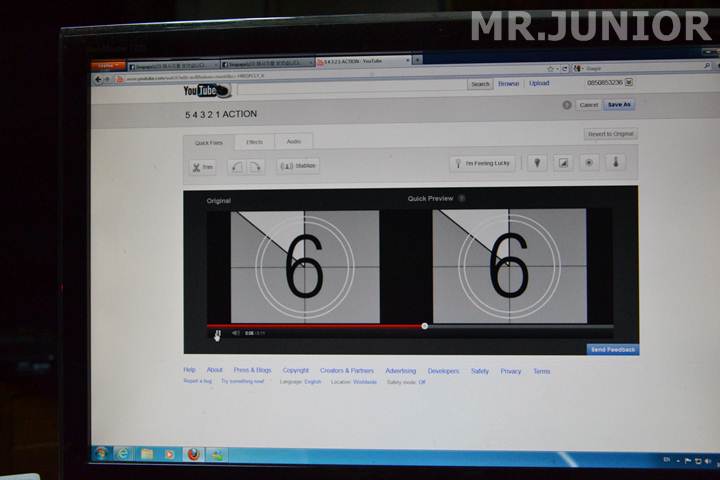The height and width of the screenshot is (480, 720).
Task: Click the Send Feedback button
Action: coord(613,350)
